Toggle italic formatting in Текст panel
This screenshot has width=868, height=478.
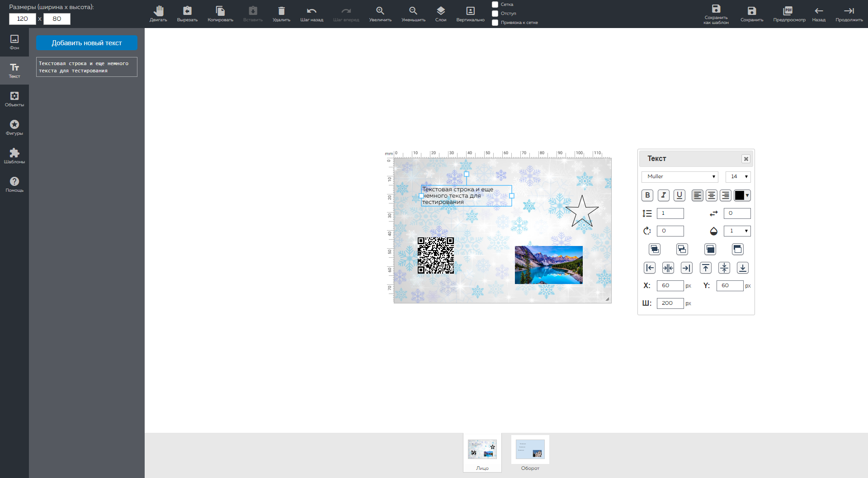663,195
